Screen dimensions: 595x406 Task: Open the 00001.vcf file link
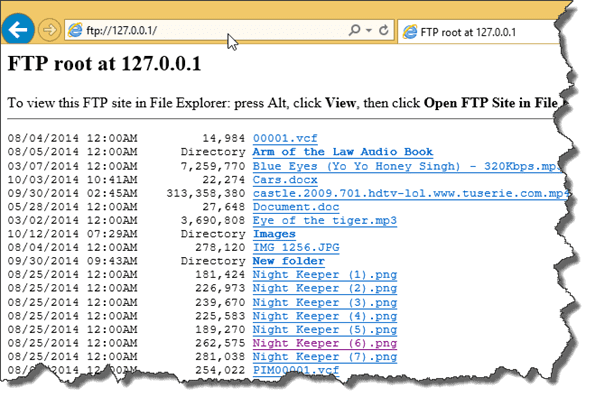click(x=285, y=138)
